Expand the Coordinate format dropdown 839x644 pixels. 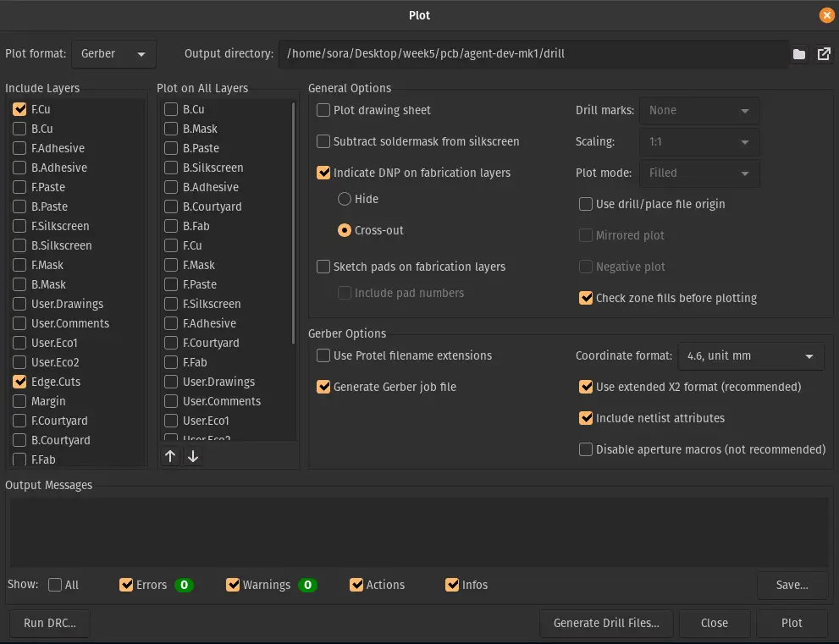[750, 356]
